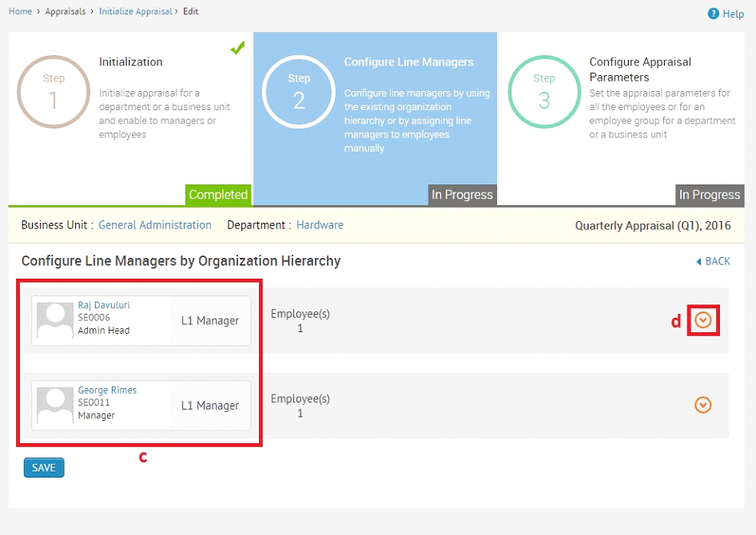Open the Step 1 circle icon
The height and width of the screenshot is (535, 756).
click(x=54, y=92)
